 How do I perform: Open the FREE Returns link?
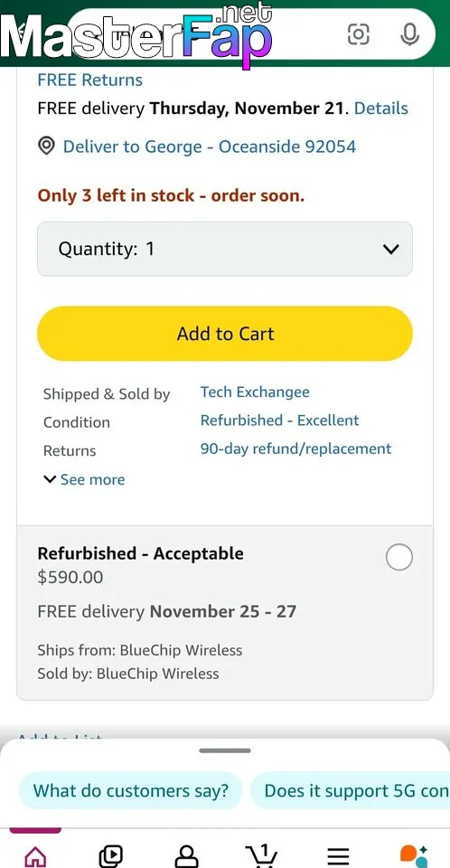[90, 80]
